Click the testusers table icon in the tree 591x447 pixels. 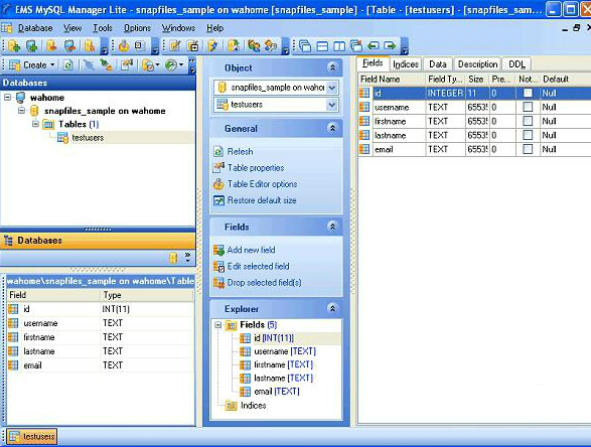(62, 138)
